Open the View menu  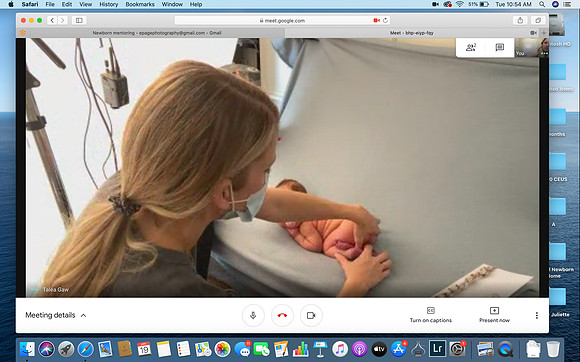85,4
